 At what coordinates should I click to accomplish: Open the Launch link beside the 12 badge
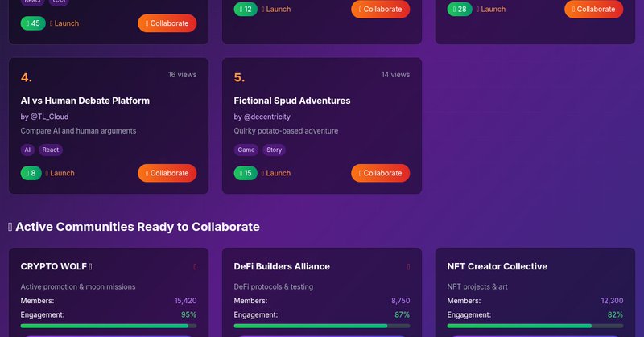pyautogui.click(x=276, y=9)
